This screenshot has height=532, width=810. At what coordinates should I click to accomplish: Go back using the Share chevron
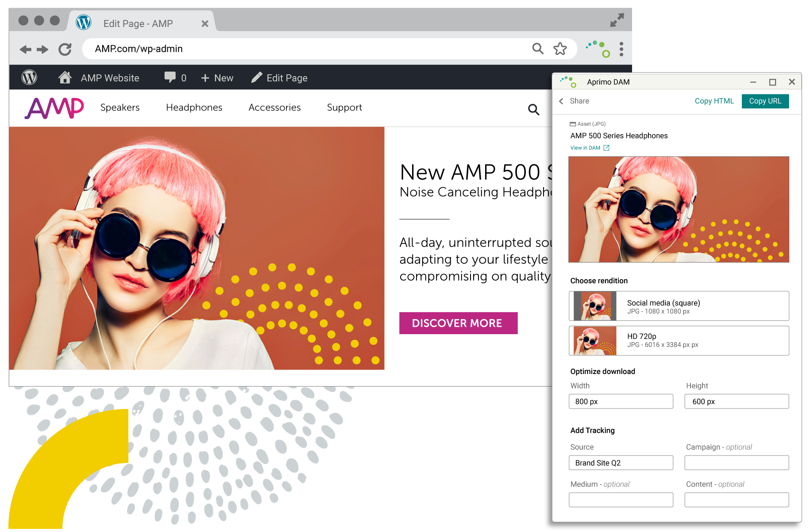561,101
